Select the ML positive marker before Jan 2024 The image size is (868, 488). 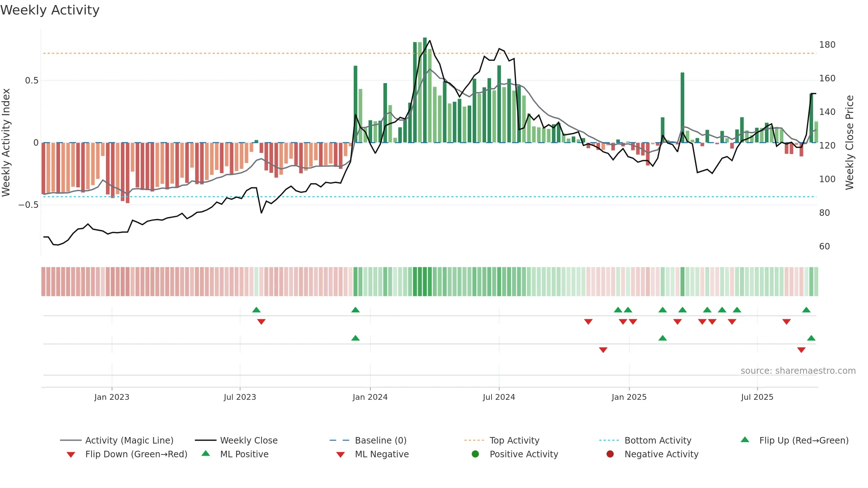[x=356, y=338]
